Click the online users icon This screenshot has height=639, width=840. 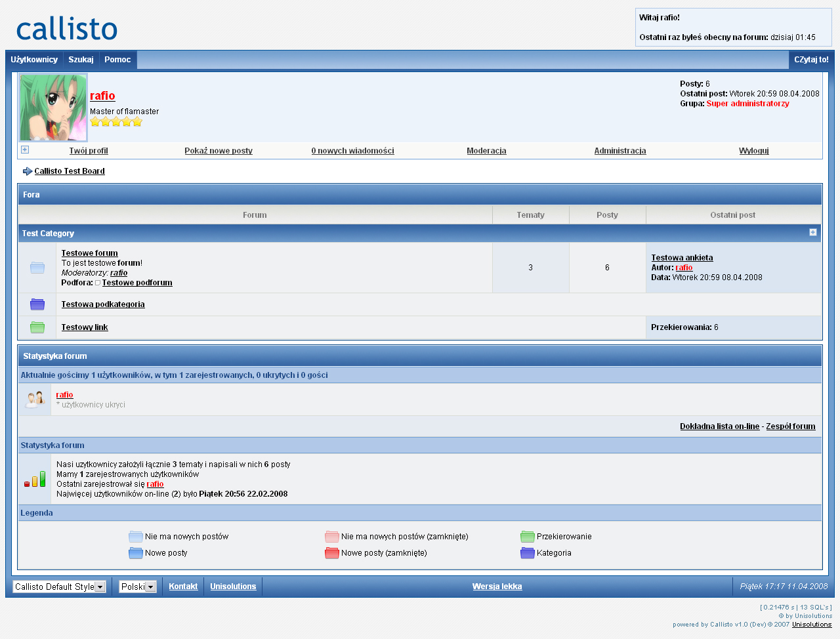pyautogui.click(x=35, y=399)
